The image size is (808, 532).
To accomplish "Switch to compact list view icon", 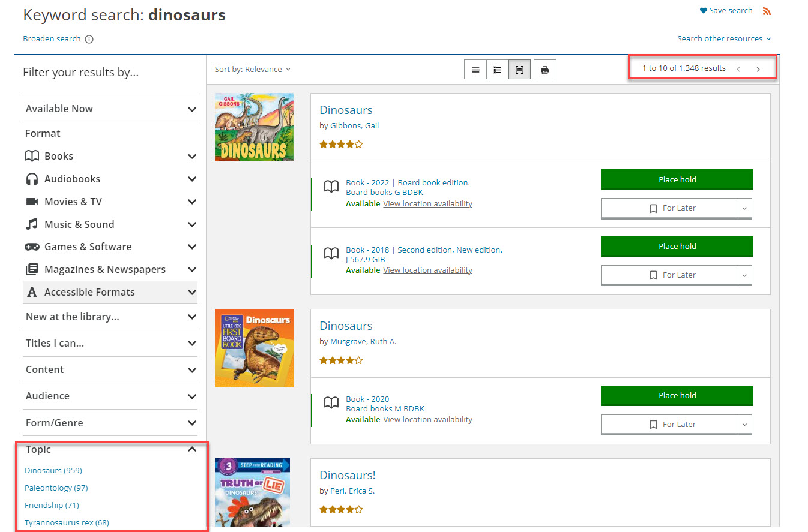I will (475, 70).
